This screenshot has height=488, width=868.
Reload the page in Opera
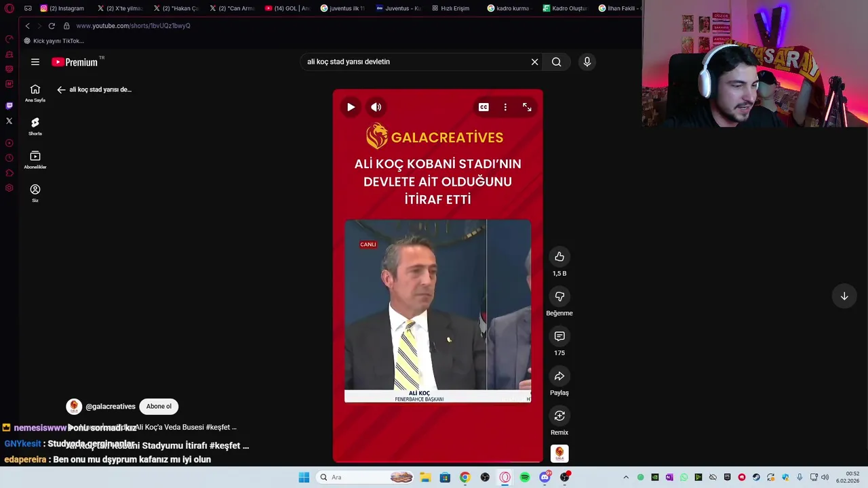coord(52,26)
